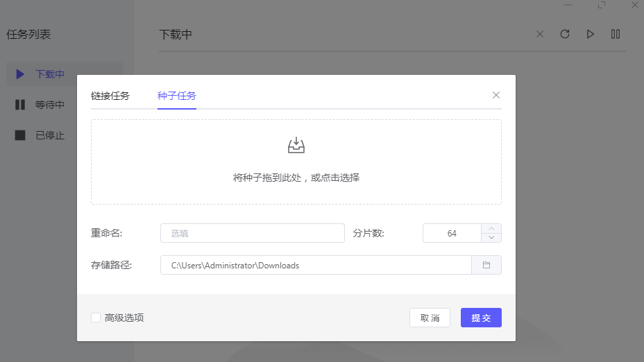Decrease 分片数 with the down arrow
The width and height of the screenshot is (644, 362).
[491, 238]
